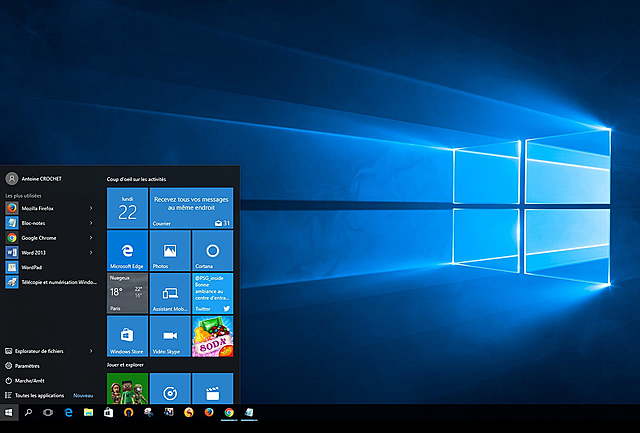The image size is (640, 433).
Task: Open File Explorer taskbar icon
Action: click(88, 413)
